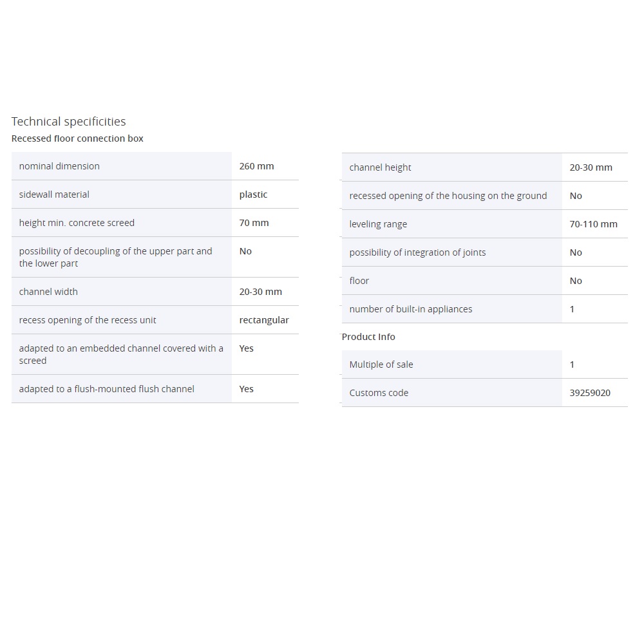The image size is (644, 644).
Task: Select the sidewall material label
Action: (54, 194)
